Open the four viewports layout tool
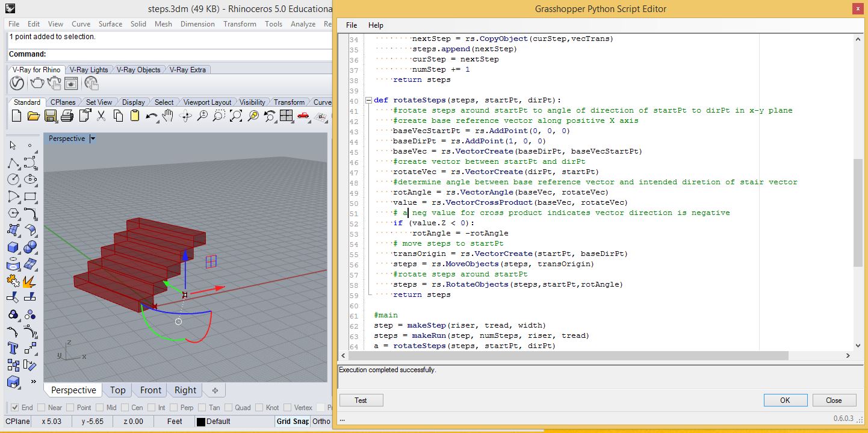Viewport: 868px width, 433px height. pyautogui.click(x=287, y=116)
